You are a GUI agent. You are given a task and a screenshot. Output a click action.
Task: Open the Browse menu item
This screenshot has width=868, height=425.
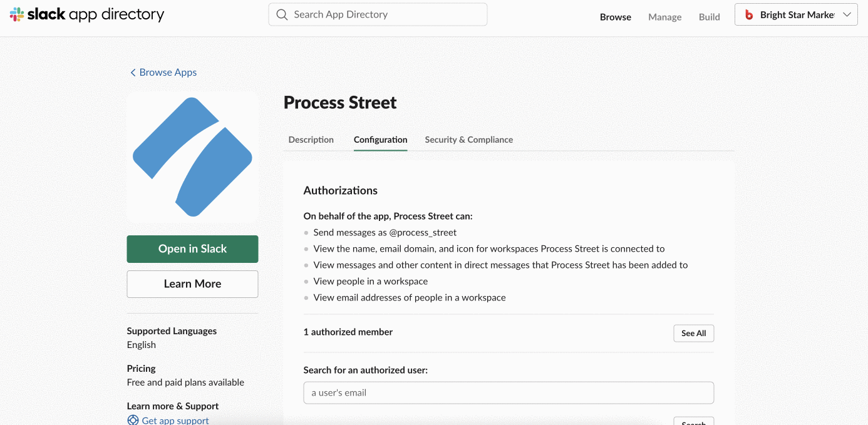(616, 17)
